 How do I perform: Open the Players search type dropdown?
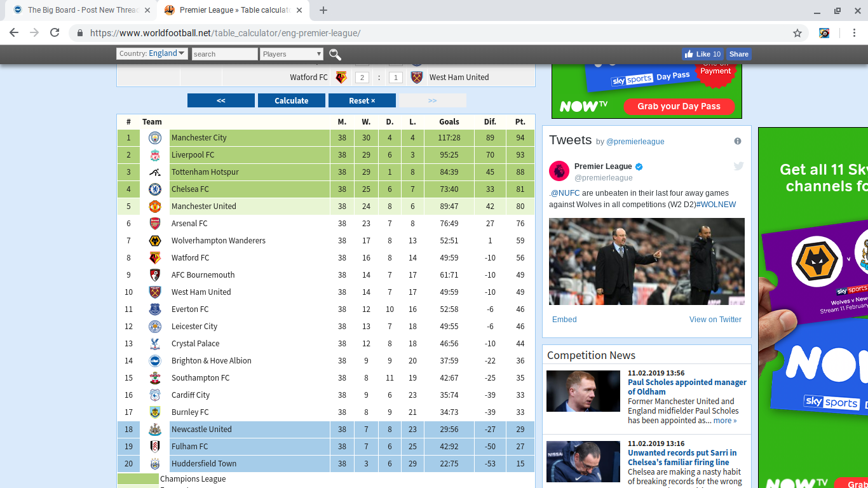[292, 54]
